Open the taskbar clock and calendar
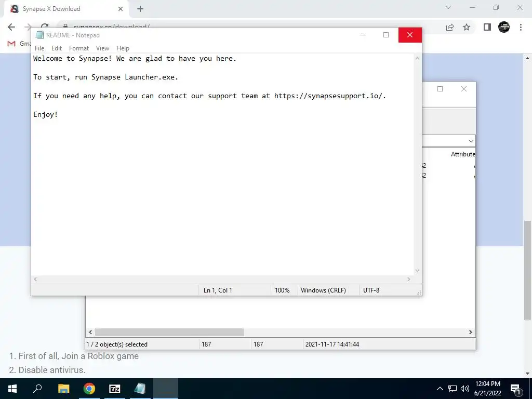The image size is (532, 399). click(487, 389)
